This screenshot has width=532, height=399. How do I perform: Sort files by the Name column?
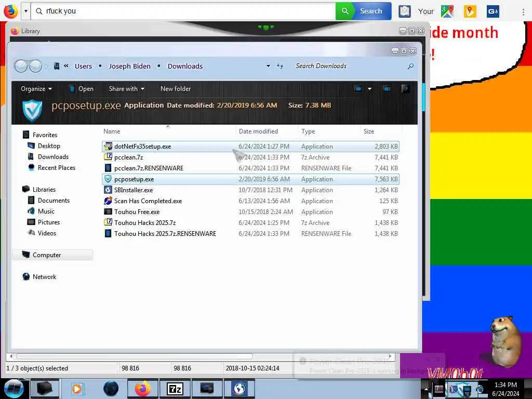169,131
